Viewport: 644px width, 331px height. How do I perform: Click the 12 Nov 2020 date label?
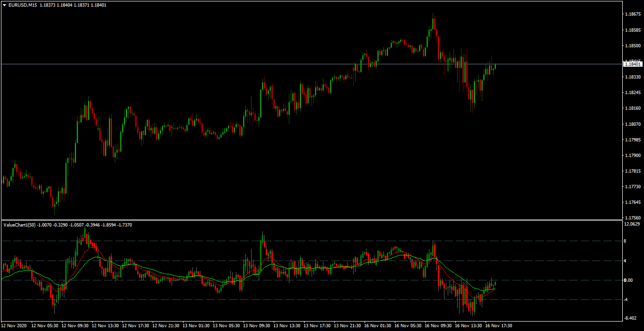(15, 326)
